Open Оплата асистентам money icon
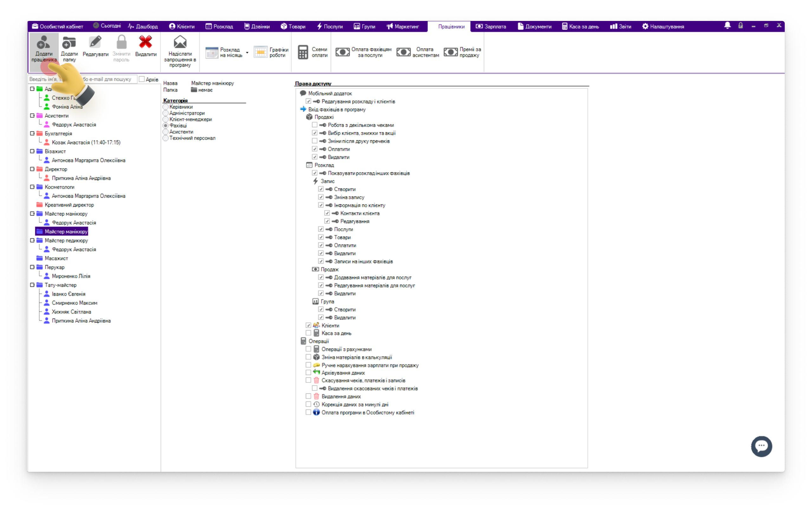The width and height of the screenshot is (812, 508). [x=404, y=52]
